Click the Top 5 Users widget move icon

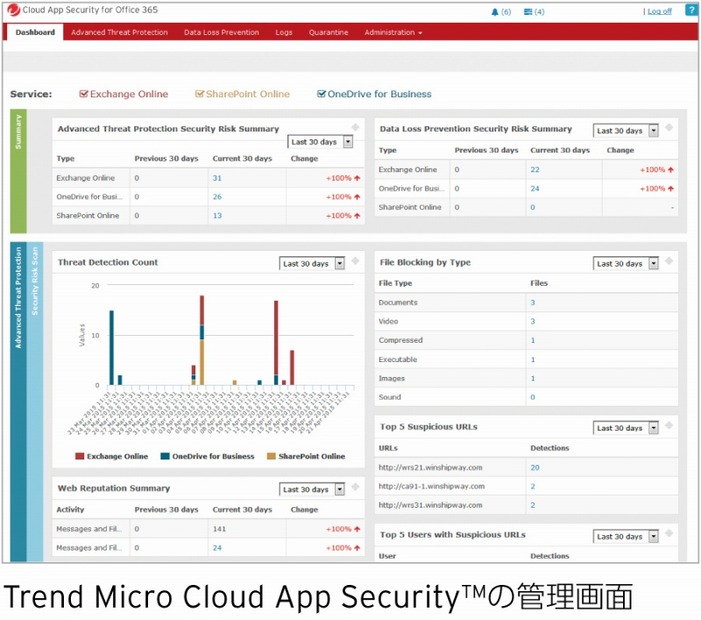669,533
